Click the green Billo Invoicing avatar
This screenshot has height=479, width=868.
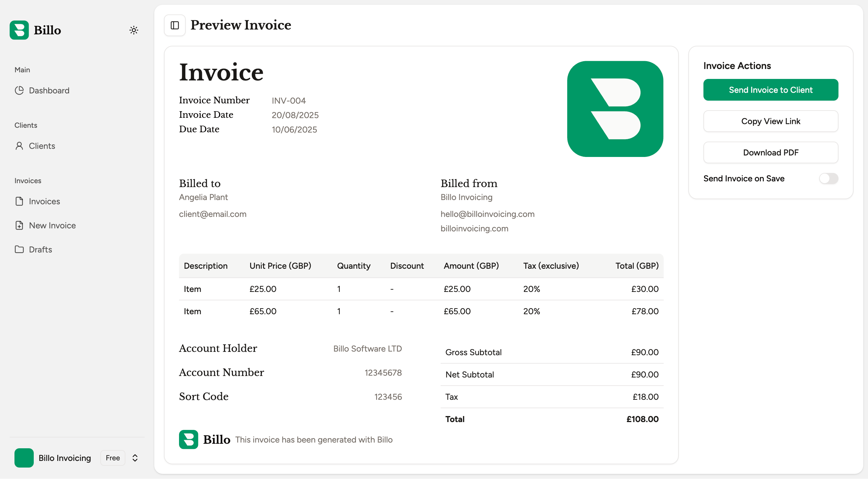24,458
